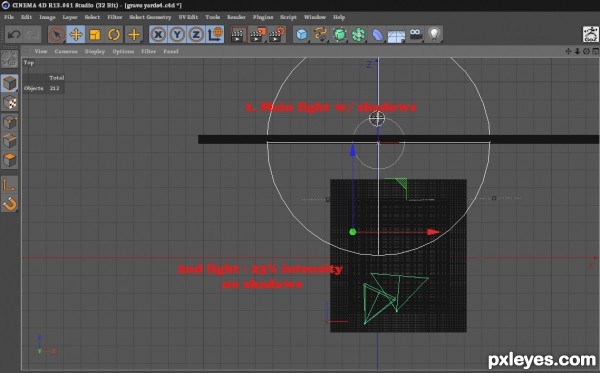The image size is (600, 373).
Task: Add a Camera object
Action: 416,35
